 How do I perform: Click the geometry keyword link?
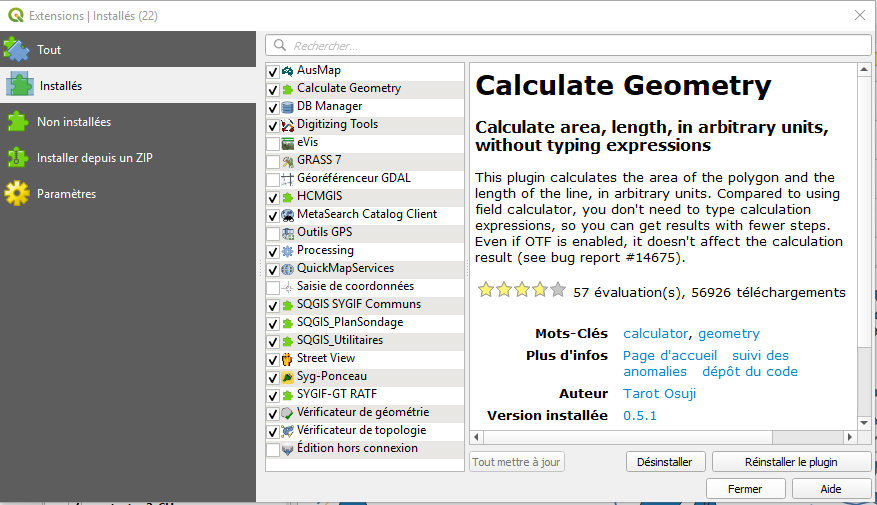729,334
